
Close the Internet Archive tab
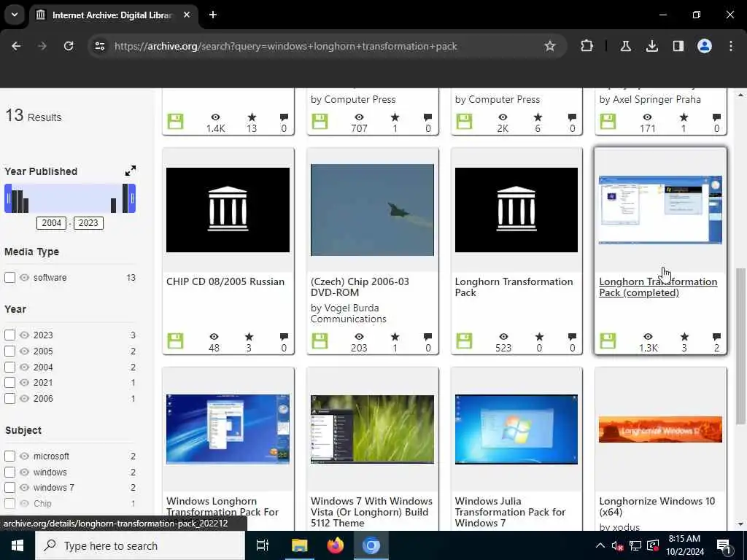pyautogui.click(x=187, y=15)
